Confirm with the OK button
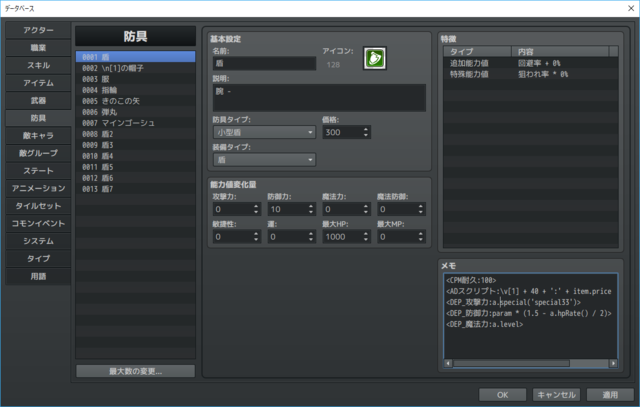 point(502,395)
